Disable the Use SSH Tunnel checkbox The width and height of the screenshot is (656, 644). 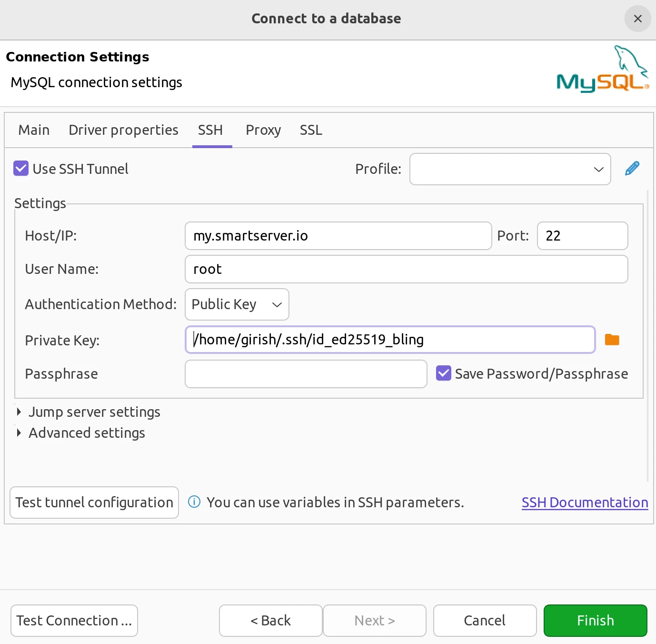click(x=20, y=169)
